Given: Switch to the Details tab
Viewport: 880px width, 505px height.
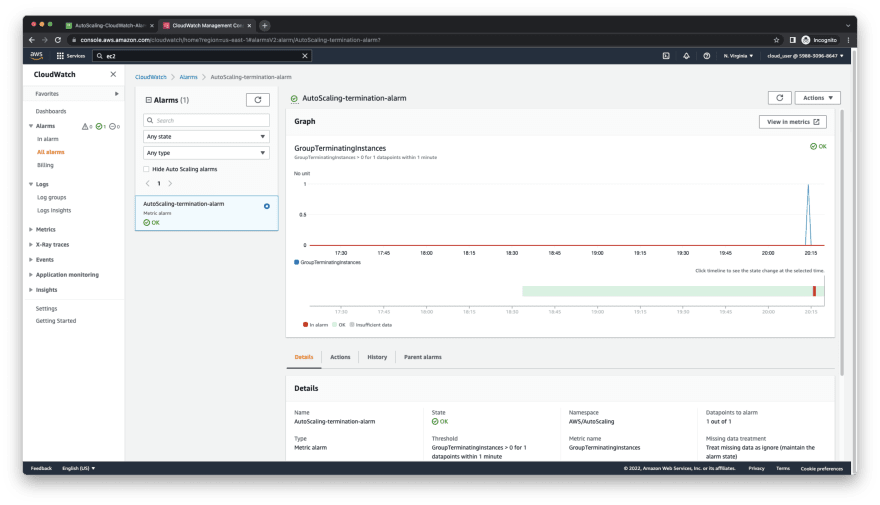Looking at the screenshot, I should coord(304,357).
